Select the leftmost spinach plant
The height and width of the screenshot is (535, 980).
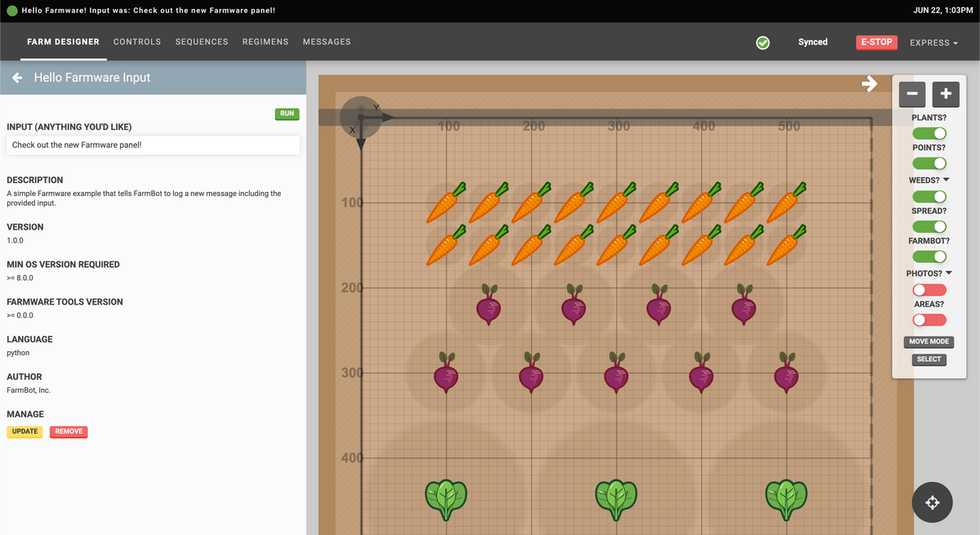[446, 500]
